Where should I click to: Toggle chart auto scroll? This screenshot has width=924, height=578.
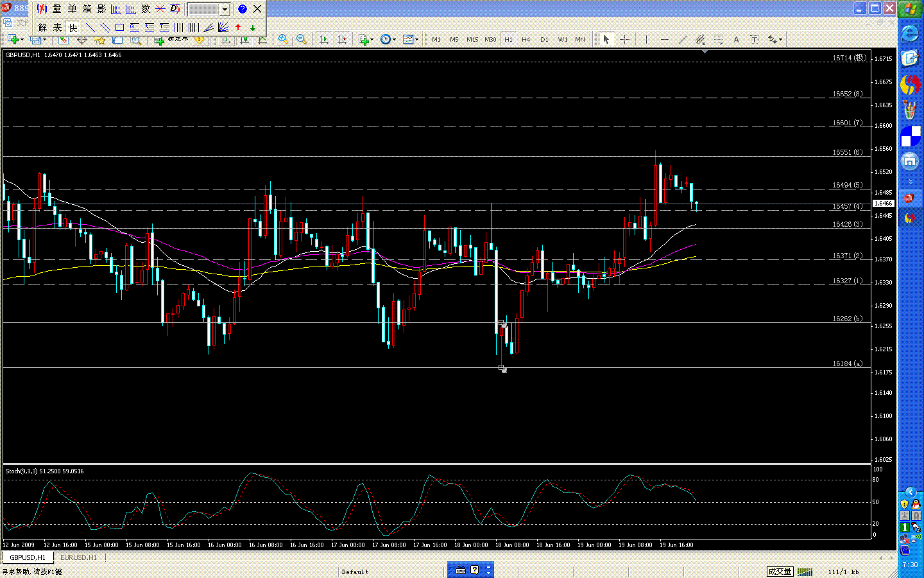pos(324,39)
